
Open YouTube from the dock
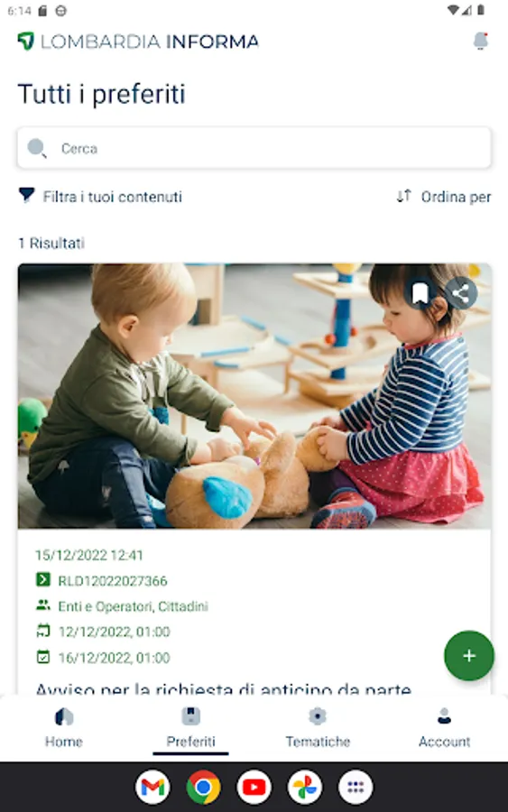[x=254, y=787]
